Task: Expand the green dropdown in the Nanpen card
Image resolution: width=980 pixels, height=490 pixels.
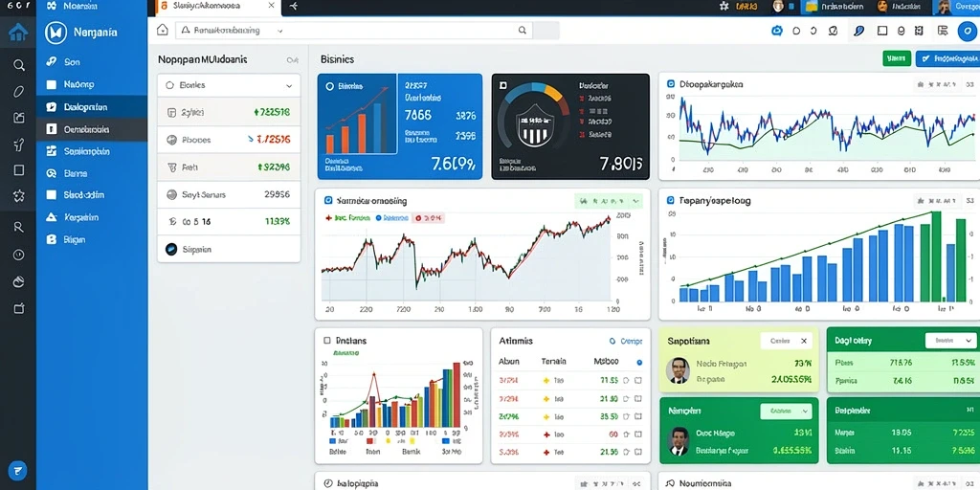Action: (x=786, y=412)
